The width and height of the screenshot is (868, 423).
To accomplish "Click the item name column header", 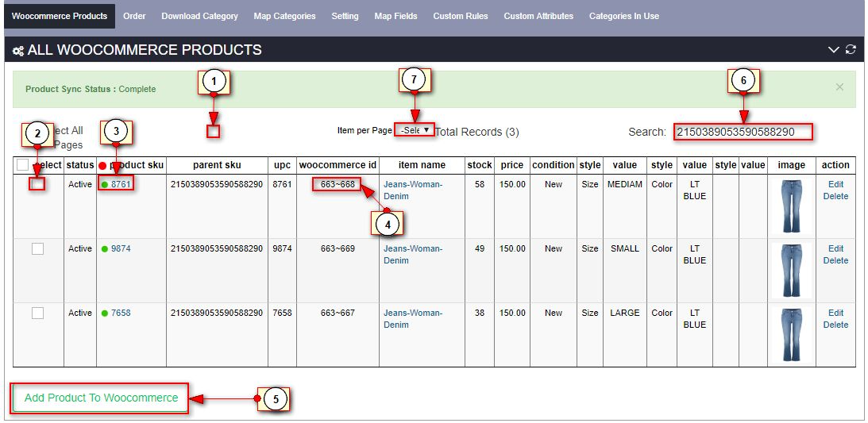I will [422, 165].
